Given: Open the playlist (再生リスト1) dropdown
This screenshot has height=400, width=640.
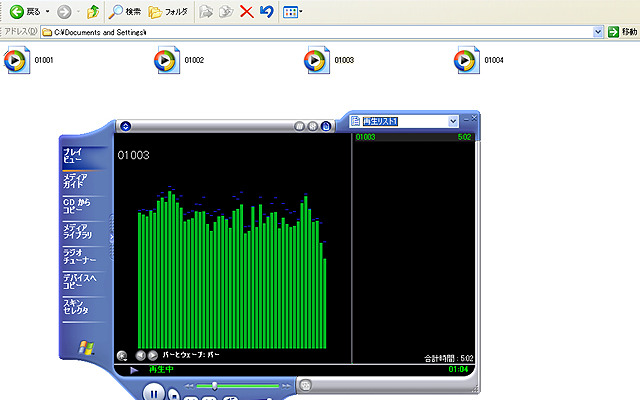Looking at the screenshot, I should point(453,121).
